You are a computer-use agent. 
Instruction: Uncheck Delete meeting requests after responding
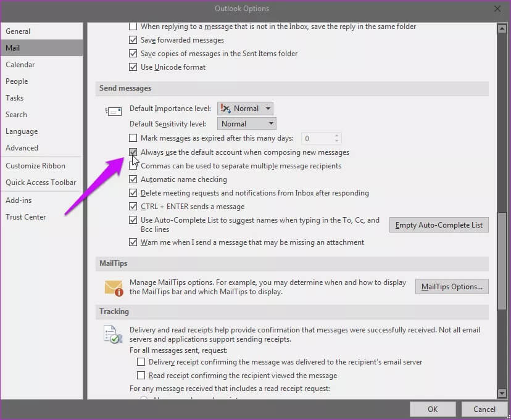(x=133, y=193)
